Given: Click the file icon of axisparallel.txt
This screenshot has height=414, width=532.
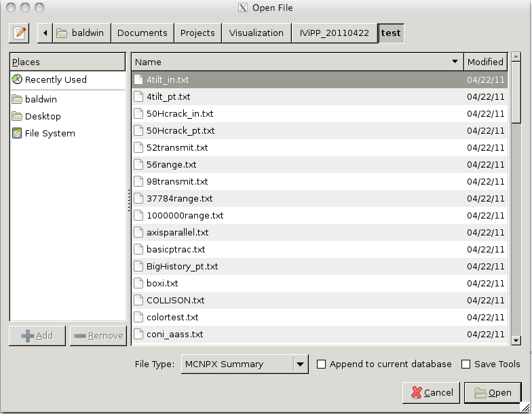Looking at the screenshot, I should click(138, 232).
